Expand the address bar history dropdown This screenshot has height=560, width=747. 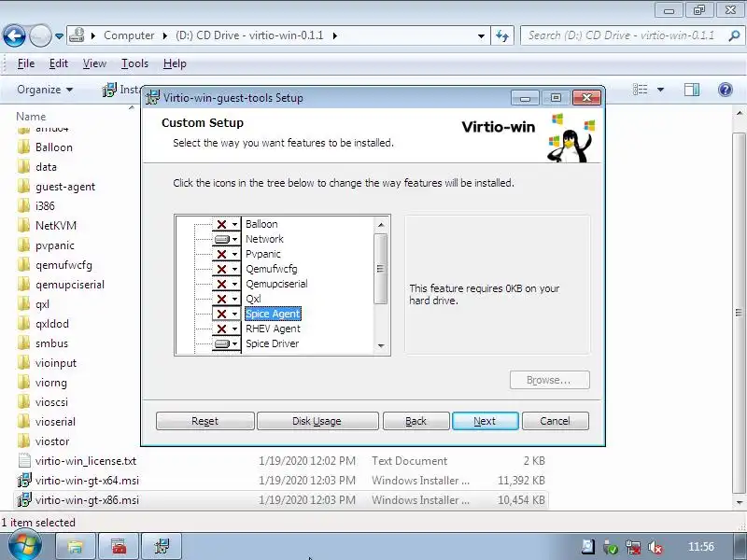tap(481, 35)
